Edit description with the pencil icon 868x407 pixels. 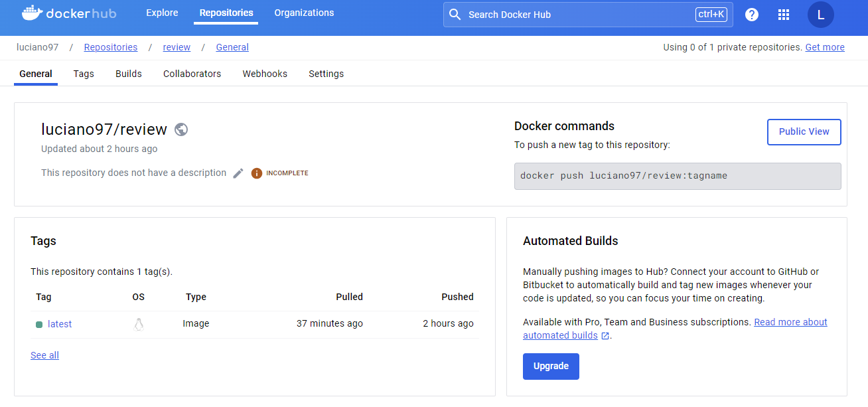click(238, 173)
